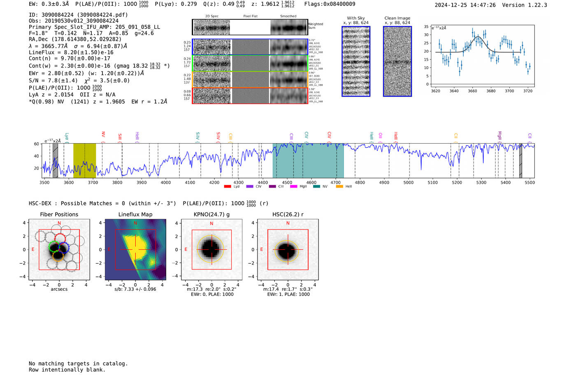This screenshot has width=576, height=392.
Task: Click the teal NV legend swatch
Action: pos(316,187)
